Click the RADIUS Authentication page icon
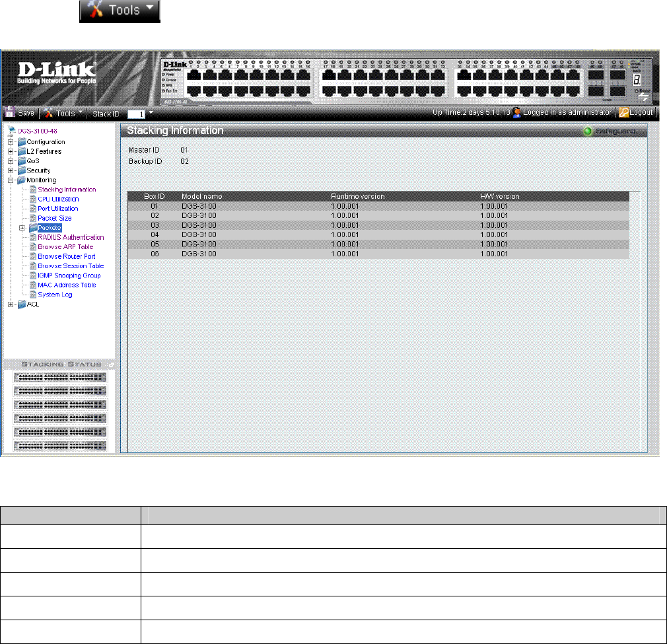Viewport: 667px width, 644px height. 33,237
